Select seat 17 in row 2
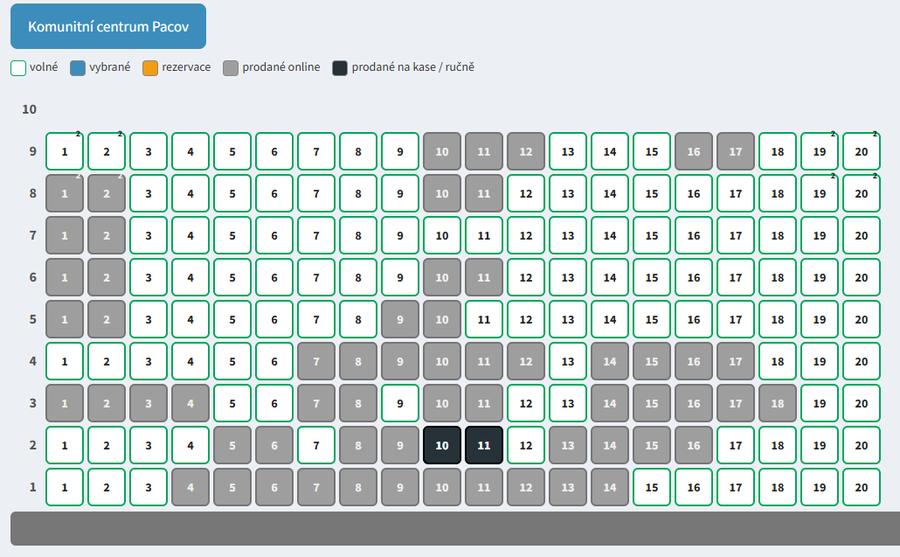The width and height of the screenshot is (900, 557). point(735,445)
